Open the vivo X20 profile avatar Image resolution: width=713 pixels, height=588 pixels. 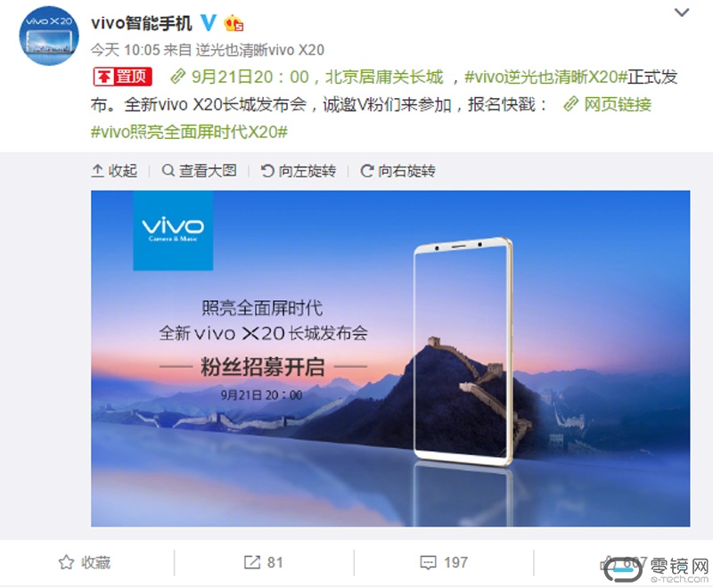tap(49, 36)
